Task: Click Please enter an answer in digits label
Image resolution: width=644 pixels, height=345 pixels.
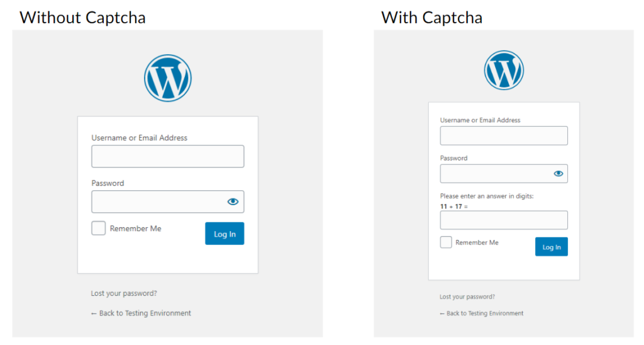Action: click(x=487, y=196)
